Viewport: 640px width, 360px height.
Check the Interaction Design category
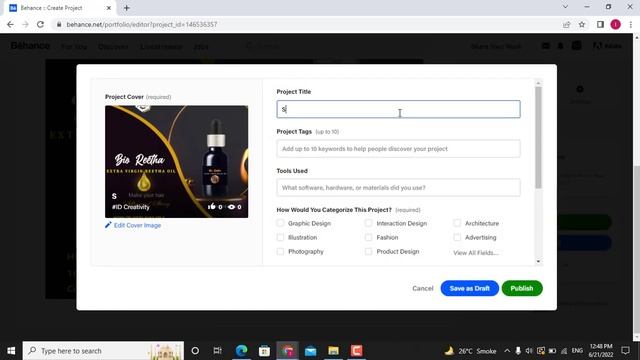(369, 223)
